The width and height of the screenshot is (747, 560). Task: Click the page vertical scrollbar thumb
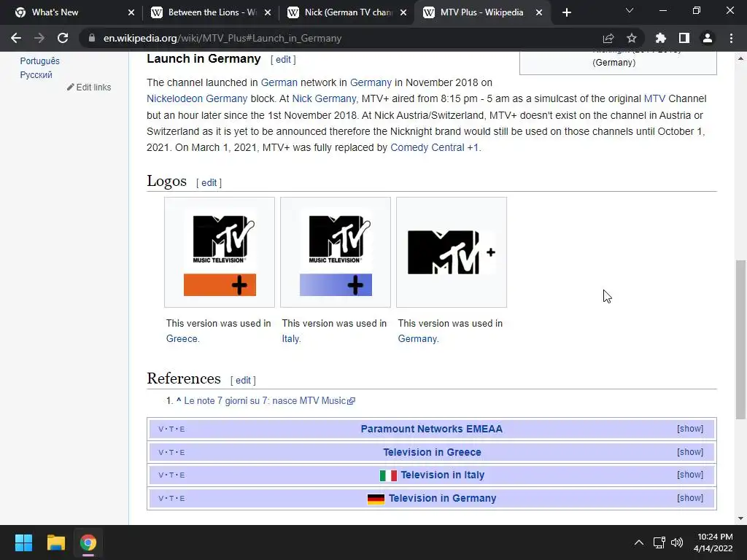pos(740,340)
